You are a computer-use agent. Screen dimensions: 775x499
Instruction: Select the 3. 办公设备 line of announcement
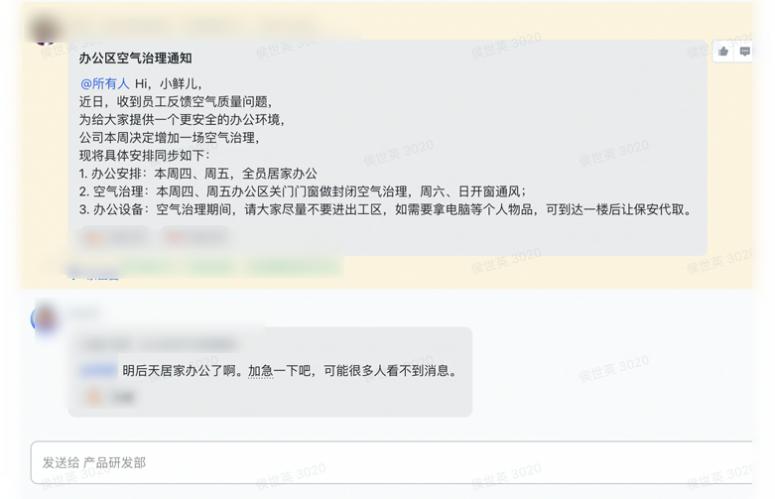pyautogui.click(x=385, y=209)
